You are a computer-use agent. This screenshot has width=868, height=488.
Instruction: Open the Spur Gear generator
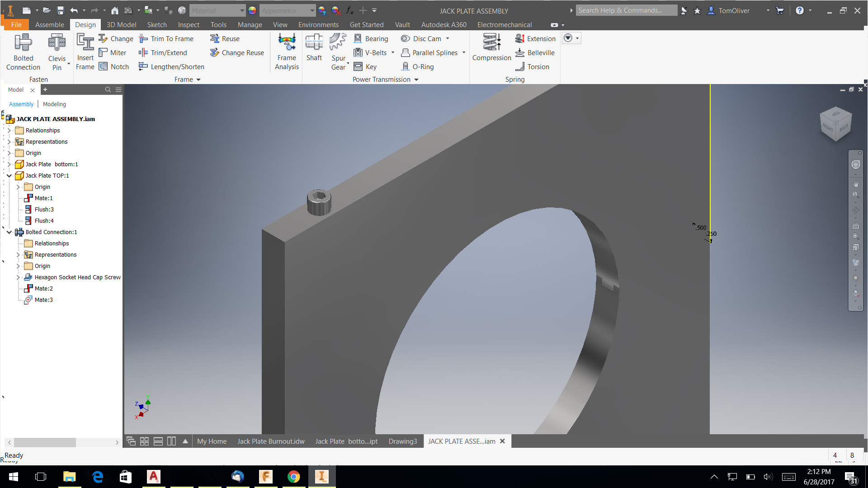(x=338, y=52)
